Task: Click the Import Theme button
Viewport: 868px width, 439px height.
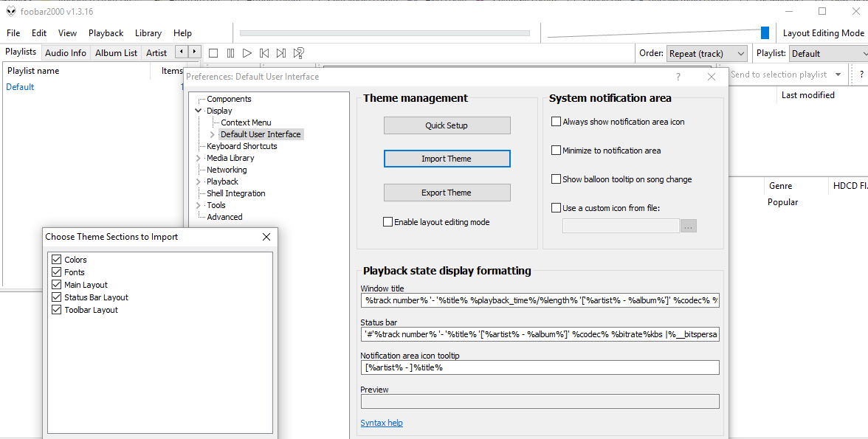Action: 447,159
